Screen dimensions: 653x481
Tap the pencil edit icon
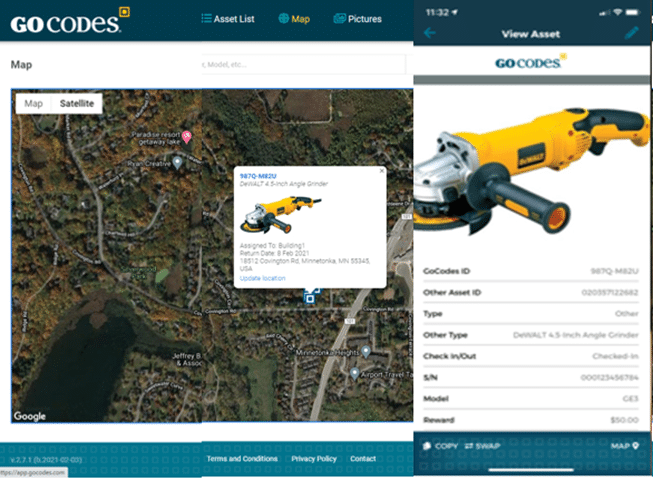[631, 33]
